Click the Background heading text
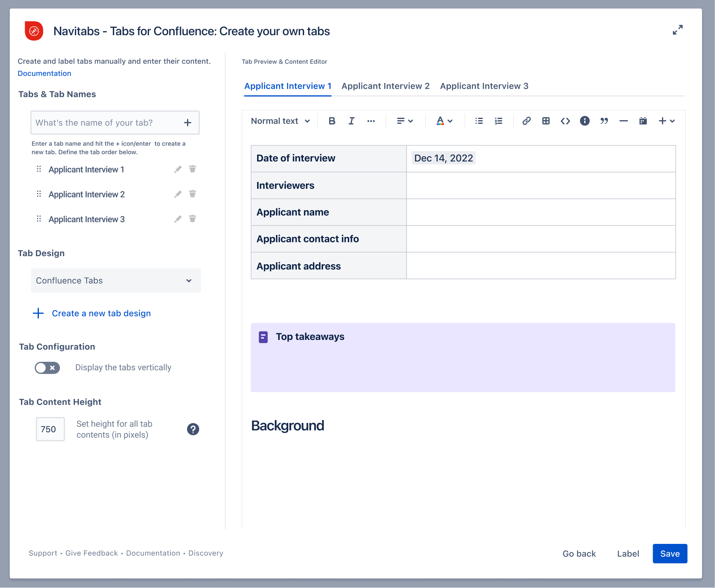715x588 pixels. [287, 426]
